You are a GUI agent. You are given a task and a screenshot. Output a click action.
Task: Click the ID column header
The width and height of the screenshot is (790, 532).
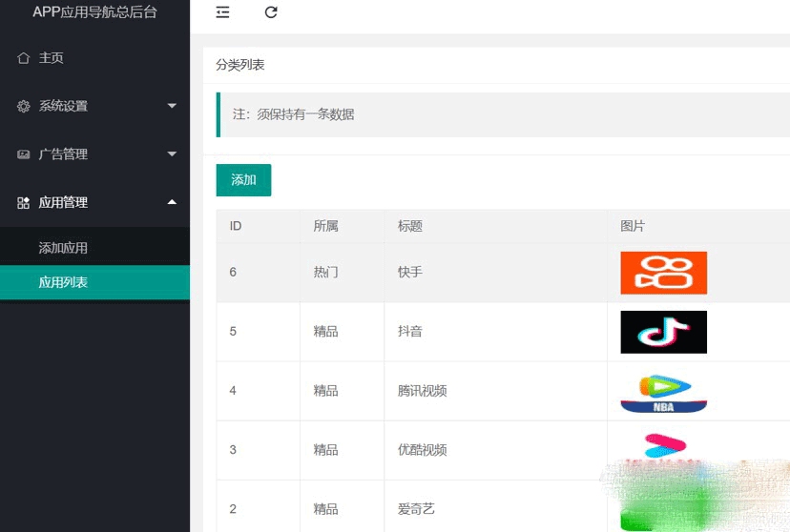pyautogui.click(x=236, y=226)
